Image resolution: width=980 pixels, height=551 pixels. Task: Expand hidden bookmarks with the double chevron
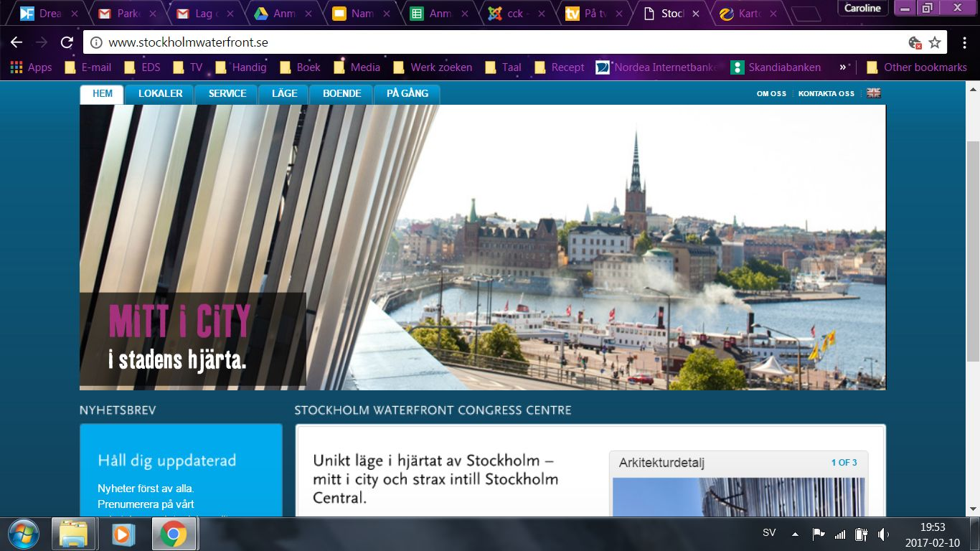(843, 67)
